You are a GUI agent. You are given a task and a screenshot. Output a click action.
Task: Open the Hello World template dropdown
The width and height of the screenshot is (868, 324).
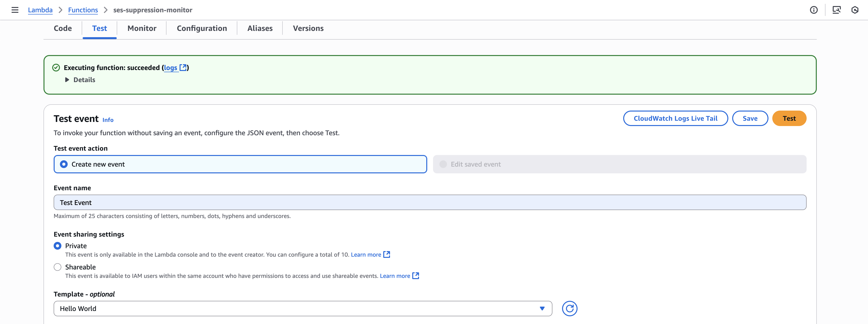tap(303, 309)
